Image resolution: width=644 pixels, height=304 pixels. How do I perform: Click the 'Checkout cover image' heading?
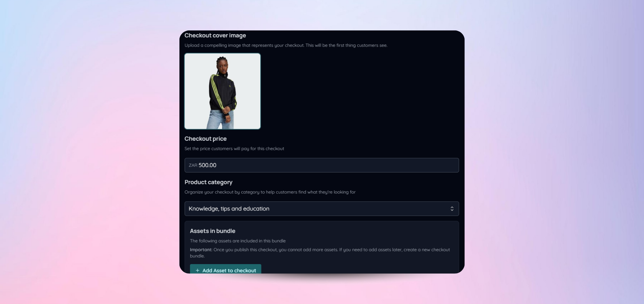click(215, 36)
